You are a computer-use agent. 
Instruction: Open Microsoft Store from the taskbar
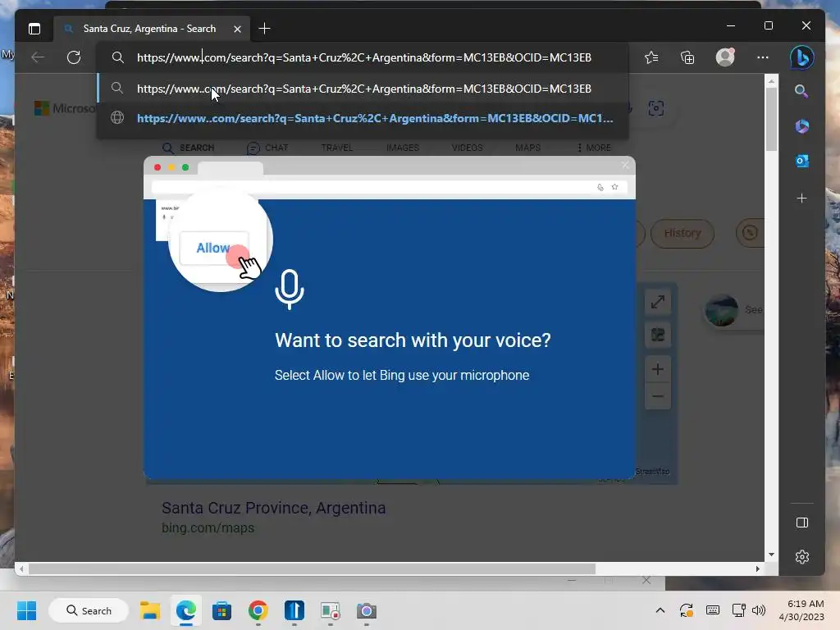(221, 610)
